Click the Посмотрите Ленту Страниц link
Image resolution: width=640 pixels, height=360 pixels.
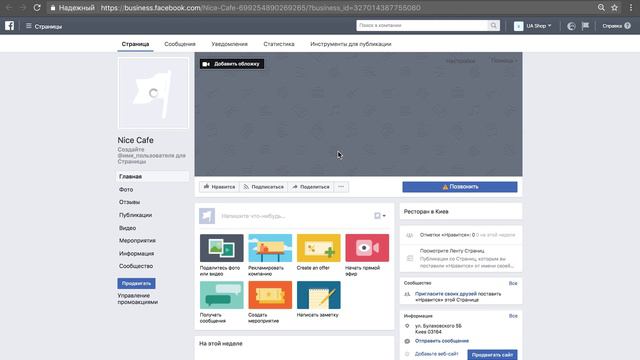pos(452,251)
